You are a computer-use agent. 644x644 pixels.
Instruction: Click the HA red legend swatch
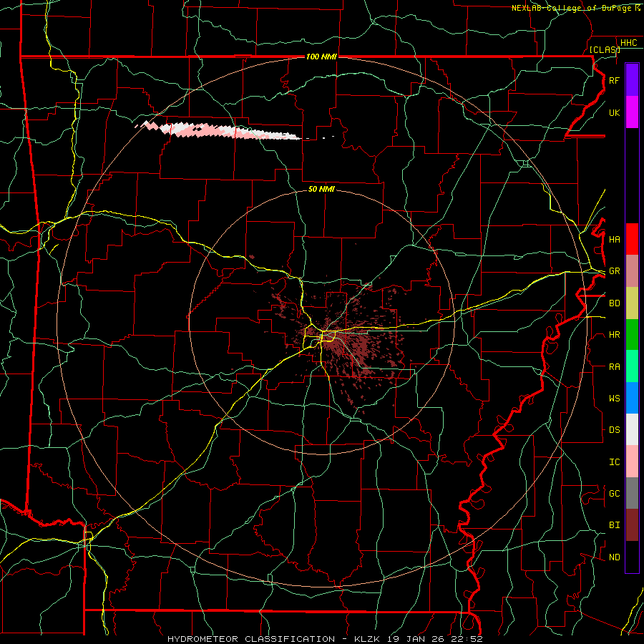pyautogui.click(x=632, y=239)
